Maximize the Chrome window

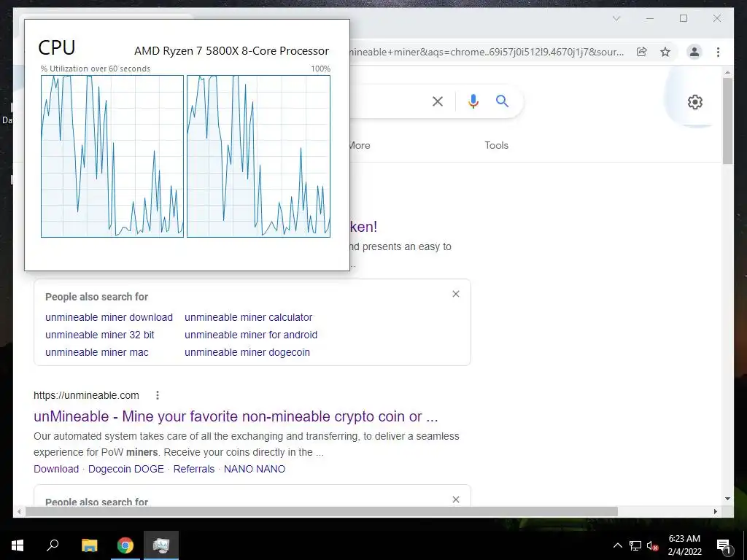pos(683,18)
